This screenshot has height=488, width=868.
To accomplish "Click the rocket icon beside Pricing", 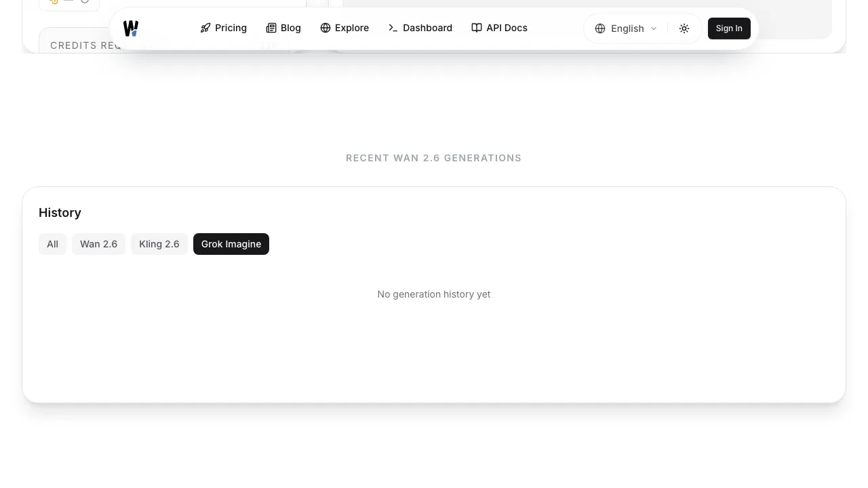I will 205,28.
